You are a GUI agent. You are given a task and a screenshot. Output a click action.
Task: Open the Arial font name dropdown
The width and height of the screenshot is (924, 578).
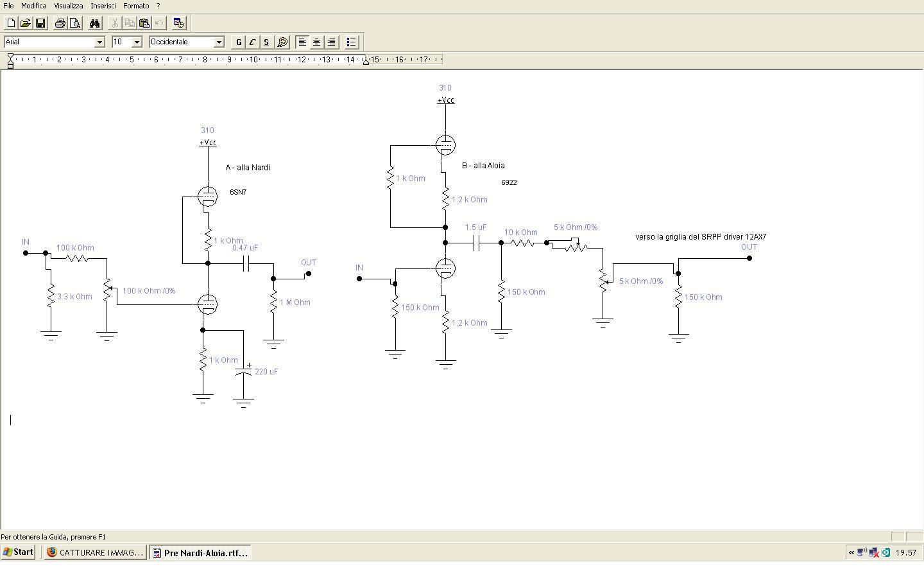[x=99, y=42]
